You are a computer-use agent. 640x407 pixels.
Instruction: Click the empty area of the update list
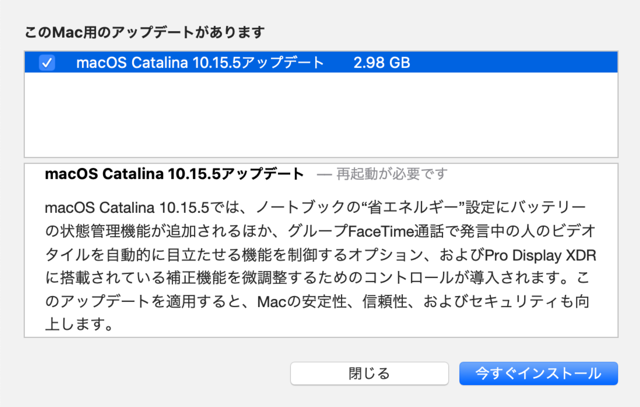(321, 114)
